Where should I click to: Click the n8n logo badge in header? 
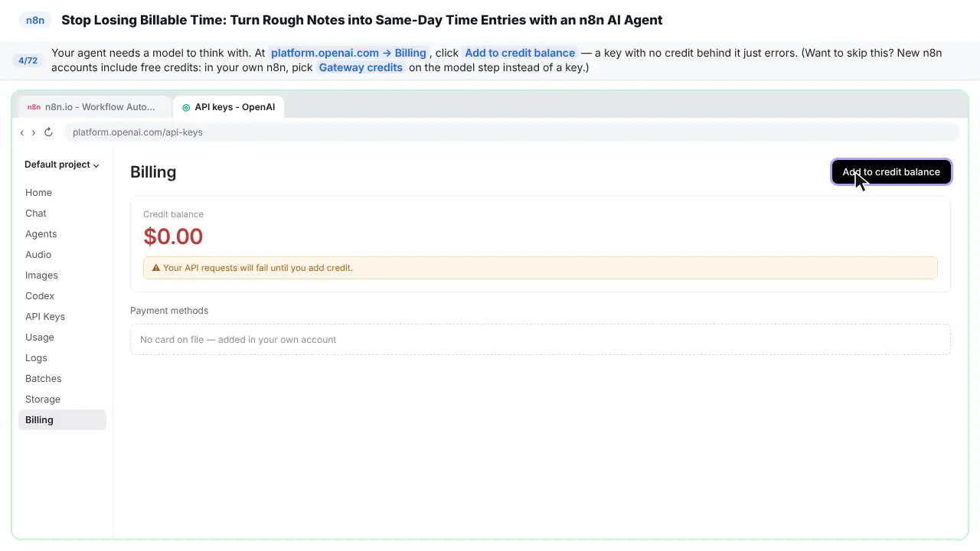tap(35, 21)
